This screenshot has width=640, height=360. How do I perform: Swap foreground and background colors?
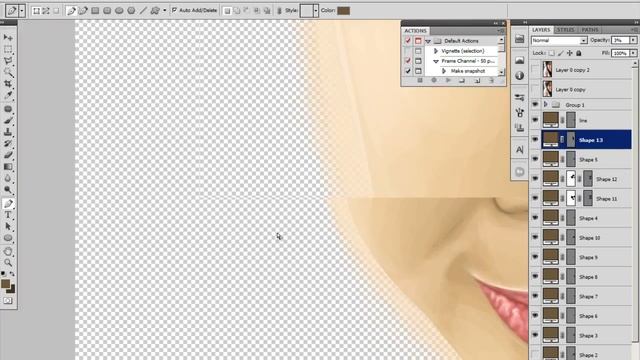12,274
